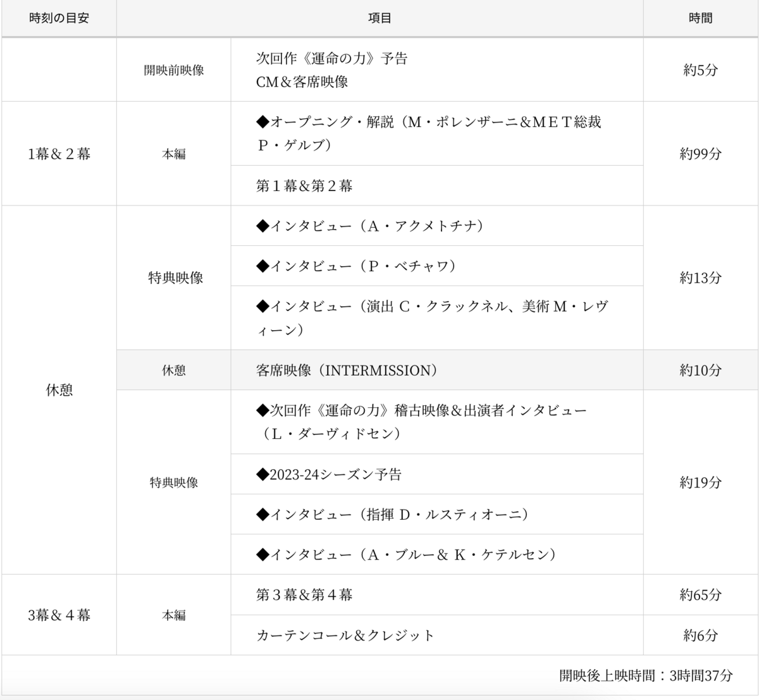This screenshot has width=759, height=700.
Task: Select the P・ベチャワ interview row
Action: point(436,266)
